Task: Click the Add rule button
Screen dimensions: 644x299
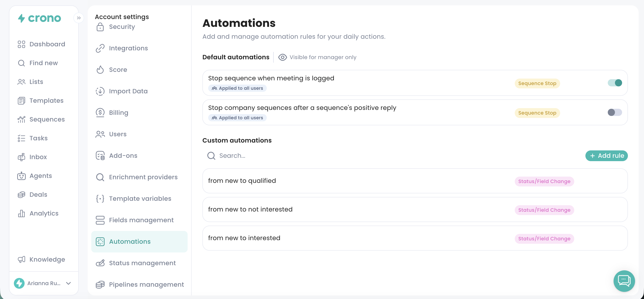Action: [x=606, y=156]
